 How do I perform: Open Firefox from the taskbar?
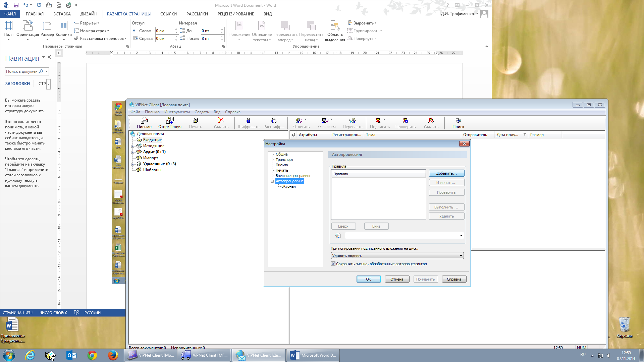tap(113, 355)
